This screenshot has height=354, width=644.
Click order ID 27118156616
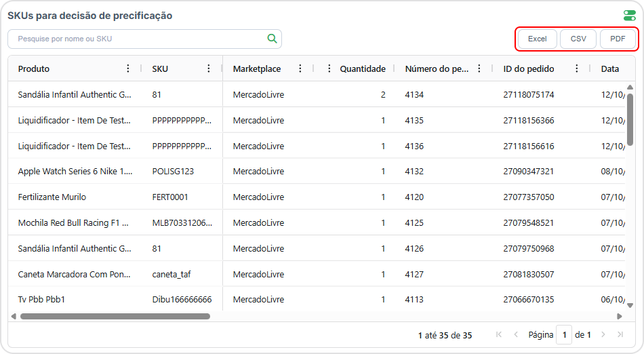click(529, 146)
